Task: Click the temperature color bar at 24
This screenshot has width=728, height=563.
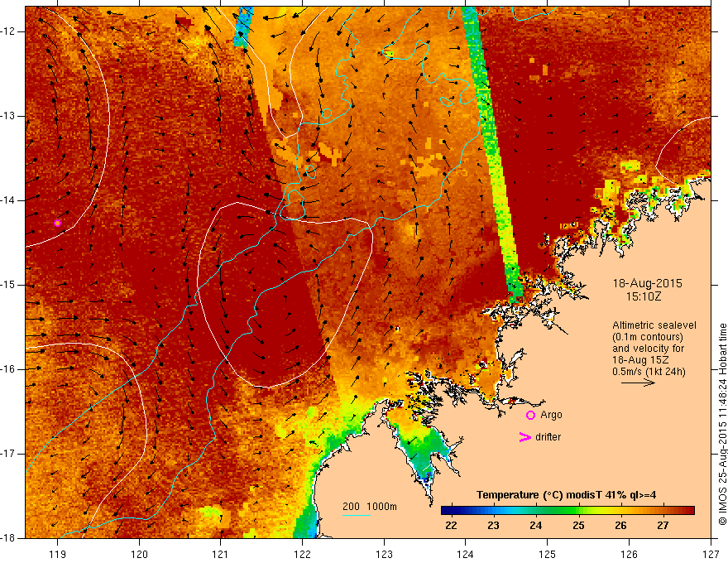Action: [x=536, y=511]
